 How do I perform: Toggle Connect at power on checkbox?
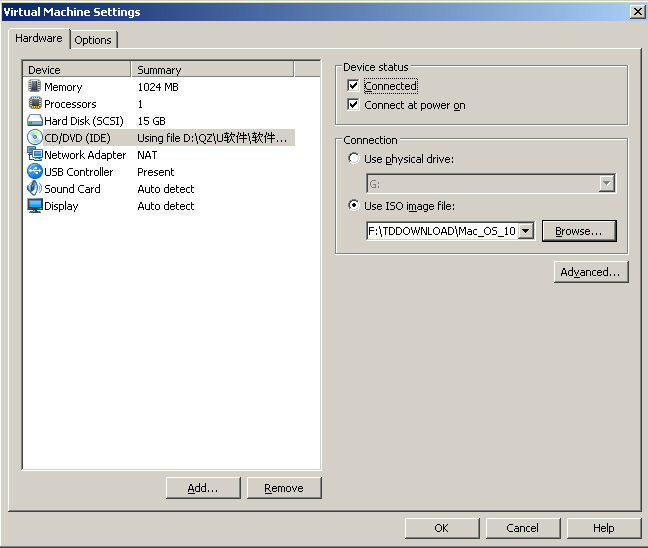(x=353, y=105)
